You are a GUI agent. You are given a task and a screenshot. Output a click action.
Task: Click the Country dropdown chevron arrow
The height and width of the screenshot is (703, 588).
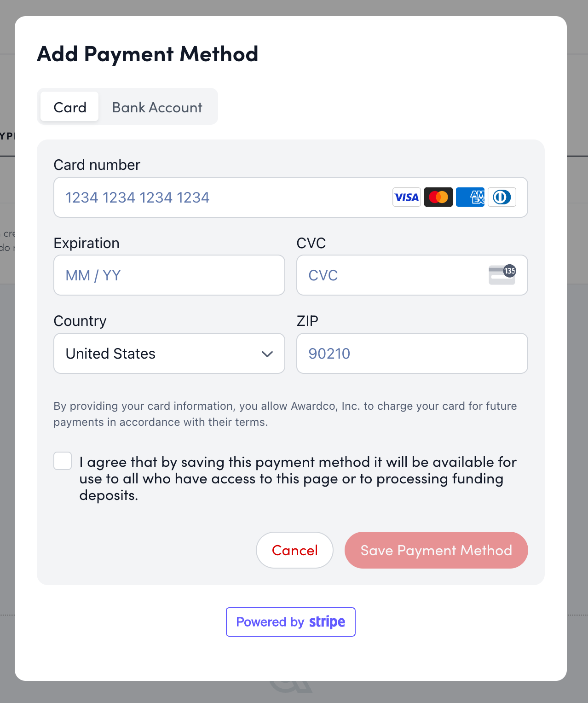267,354
